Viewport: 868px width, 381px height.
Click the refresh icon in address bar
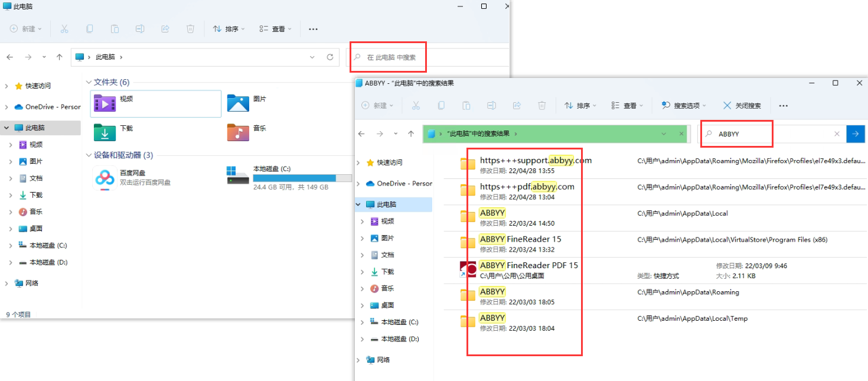click(x=330, y=57)
